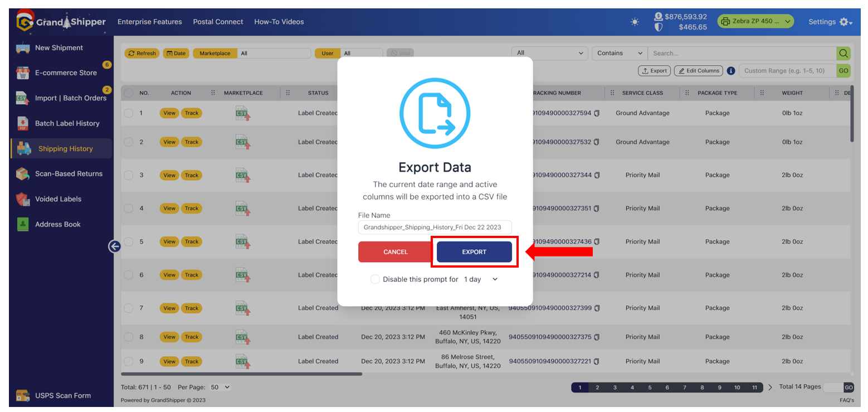Viewport: 868px width, 412px height.
Task: Click the Voided Labels shield icon
Action: (23, 199)
